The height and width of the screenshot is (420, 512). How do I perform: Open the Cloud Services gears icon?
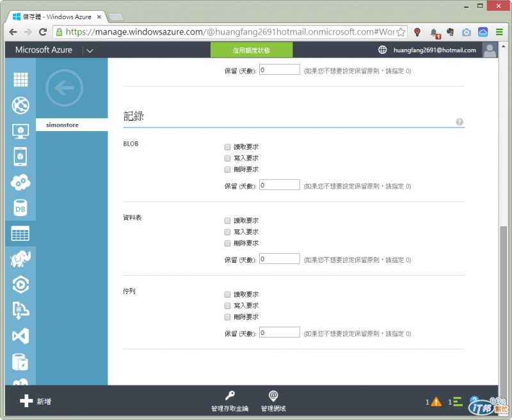point(20,182)
